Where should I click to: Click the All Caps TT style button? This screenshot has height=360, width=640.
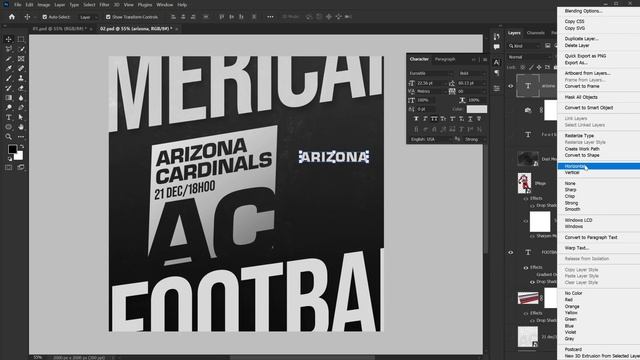point(434,119)
